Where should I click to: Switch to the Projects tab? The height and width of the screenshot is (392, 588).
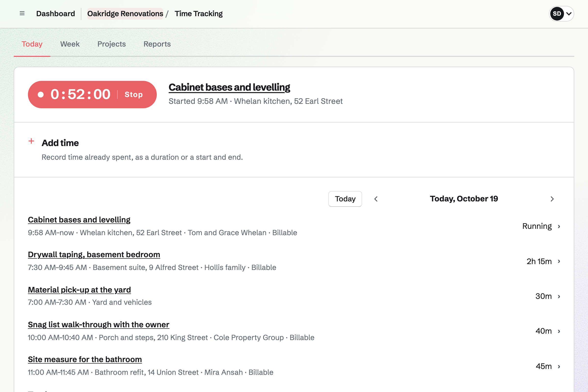[x=111, y=44]
